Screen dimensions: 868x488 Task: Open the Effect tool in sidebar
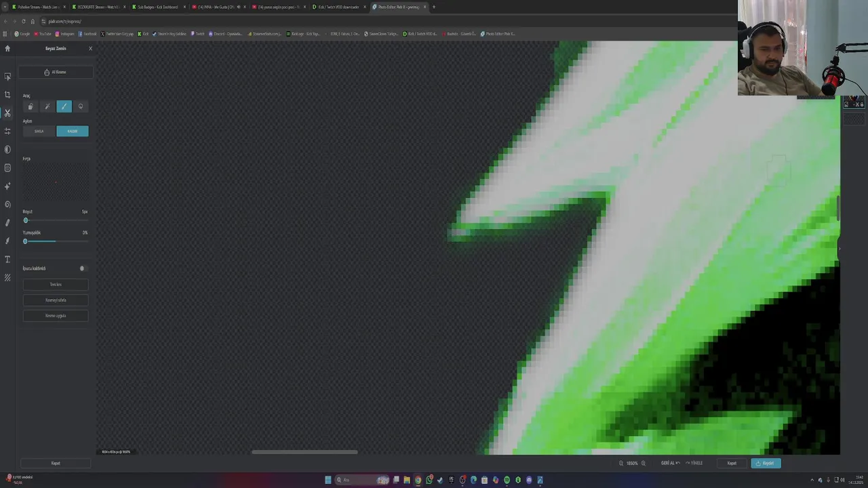[x=7, y=167]
